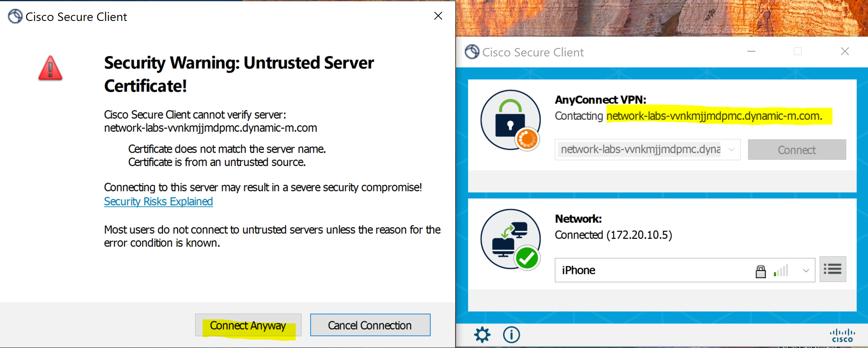
Task: Click the VPN padlock status icon
Action: [510, 120]
